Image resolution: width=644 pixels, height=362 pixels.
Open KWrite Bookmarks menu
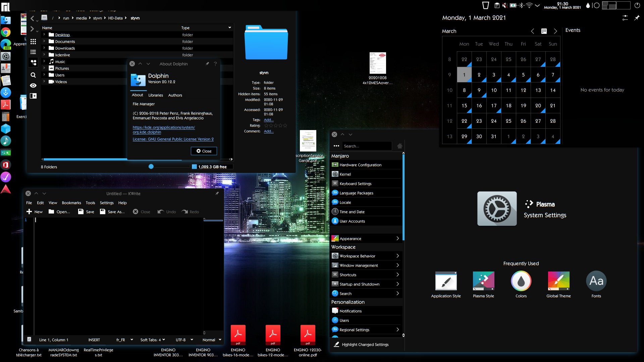tap(71, 203)
